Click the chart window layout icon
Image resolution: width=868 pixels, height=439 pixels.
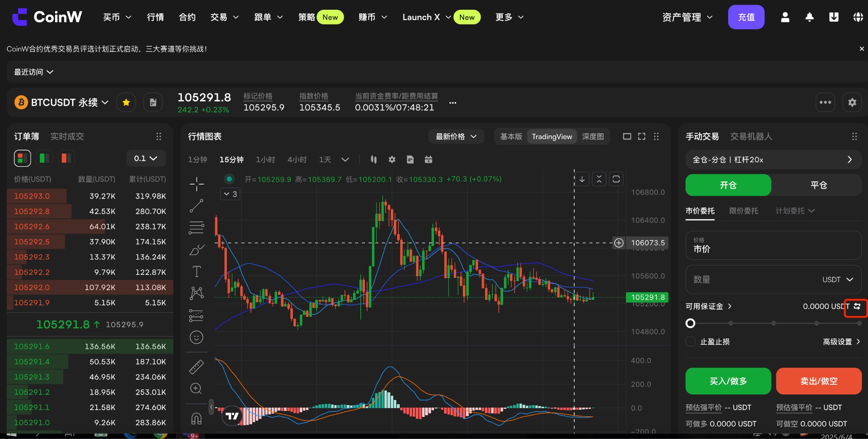pyautogui.click(x=627, y=136)
